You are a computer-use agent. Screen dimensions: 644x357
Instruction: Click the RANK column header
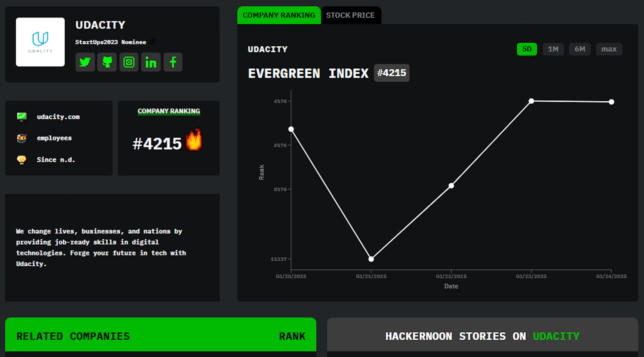coord(292,336)
